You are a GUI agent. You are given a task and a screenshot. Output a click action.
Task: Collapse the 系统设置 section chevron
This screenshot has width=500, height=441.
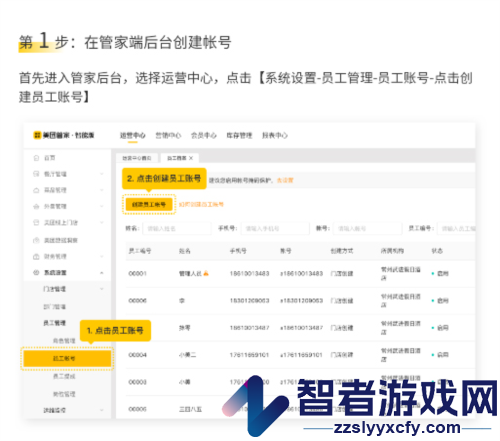click(102, 273)
